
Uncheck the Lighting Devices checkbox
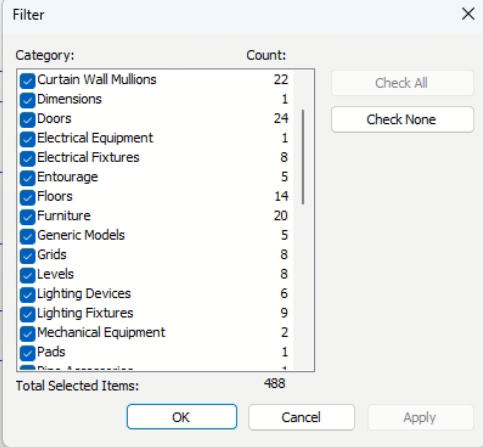(27, 295)
